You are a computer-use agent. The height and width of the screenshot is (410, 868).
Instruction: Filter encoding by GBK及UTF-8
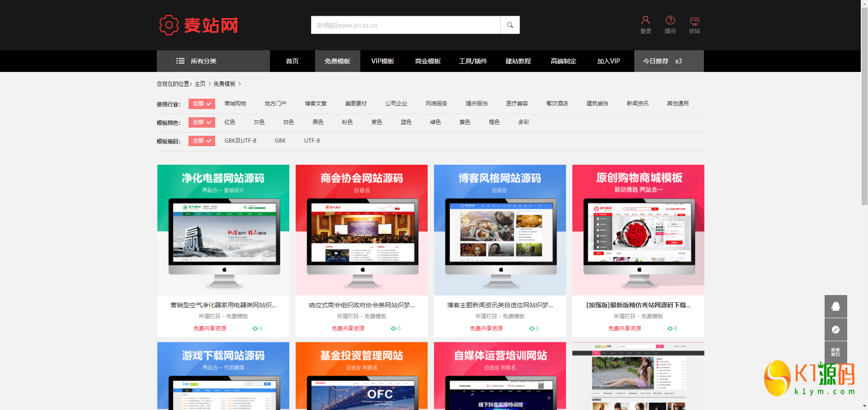pyautogui.click(x=241, y=141)
